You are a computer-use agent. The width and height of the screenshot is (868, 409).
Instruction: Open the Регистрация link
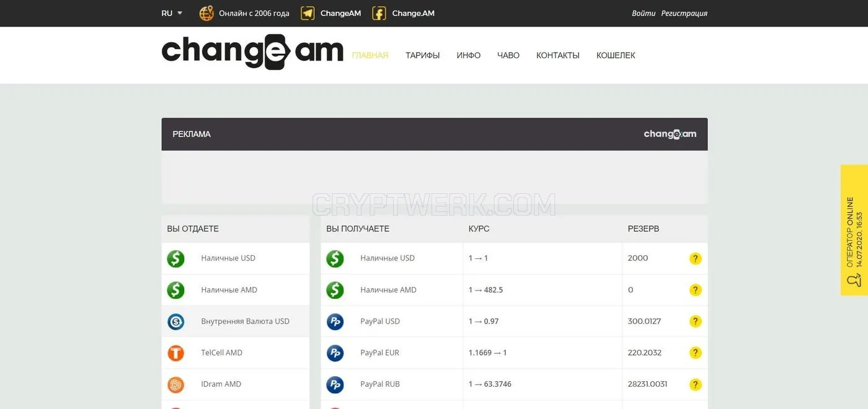pyautogui.click(x=684, y=13)
